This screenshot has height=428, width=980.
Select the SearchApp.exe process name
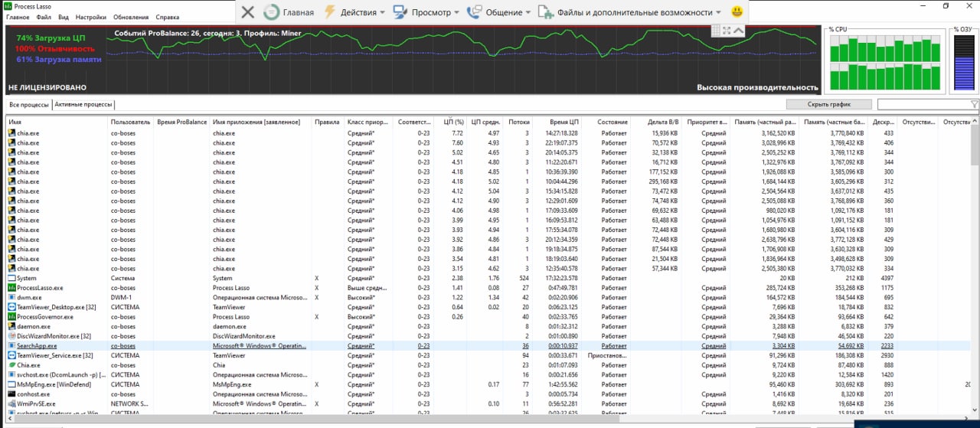click(37, 345)
